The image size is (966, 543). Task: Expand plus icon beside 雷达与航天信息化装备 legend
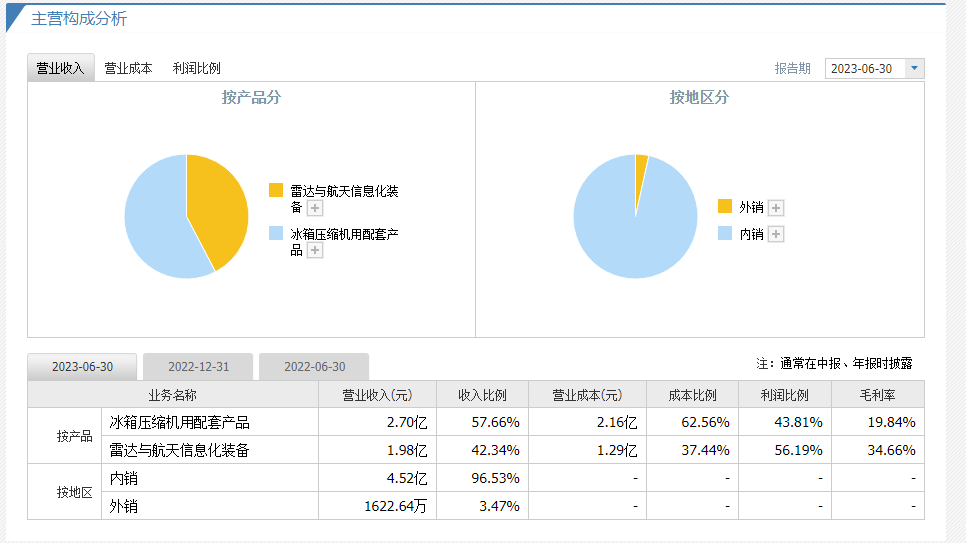315,208
